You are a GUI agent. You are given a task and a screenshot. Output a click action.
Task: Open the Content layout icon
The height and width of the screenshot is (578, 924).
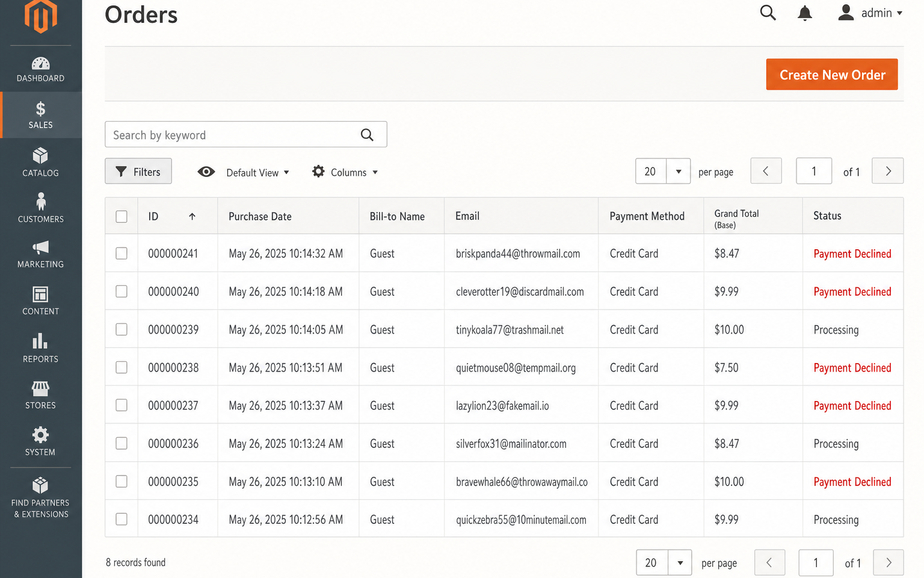coord(40,294)
